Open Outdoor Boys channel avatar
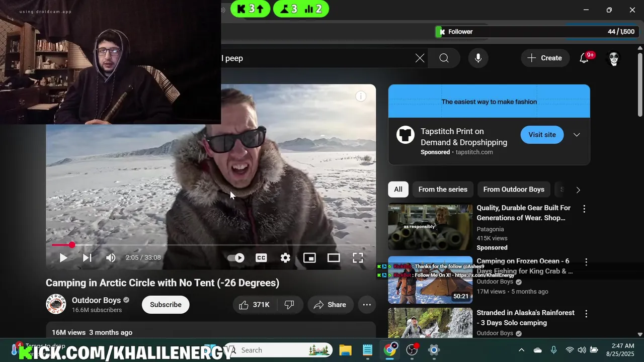The image size is (644, 362). [x=56, y=304]
